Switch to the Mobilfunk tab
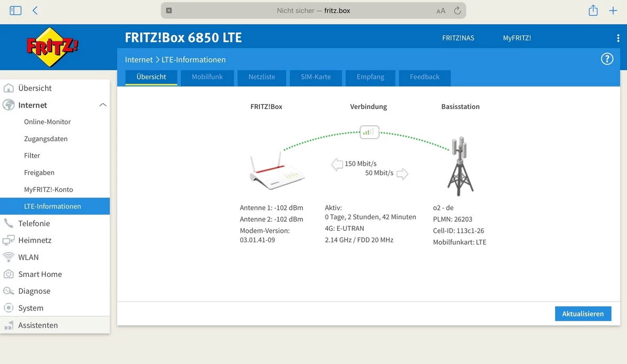 click(x=207, y=77)
